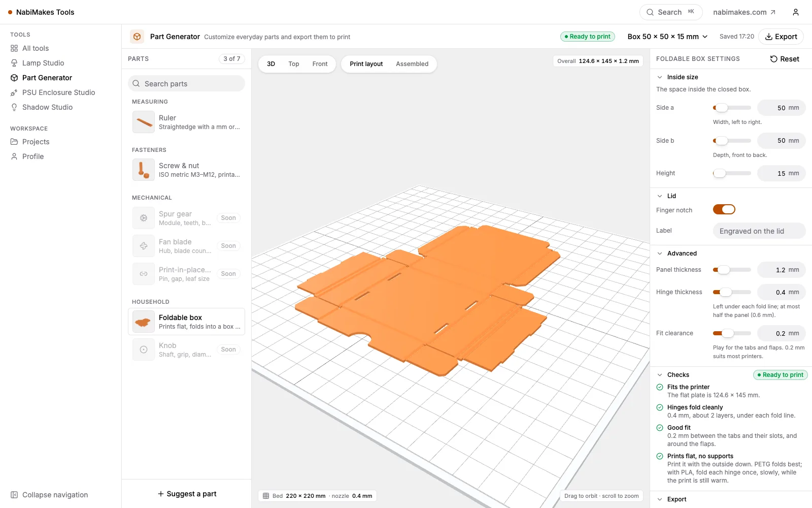Screen dimensions: 812x508
Task: Click the Reset arrow icon
Action: (x=773, y=59)
